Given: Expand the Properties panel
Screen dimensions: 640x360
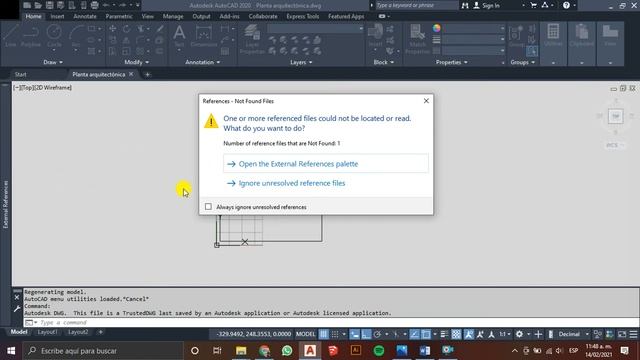Looking at the screenshot, I should [451, 62].
